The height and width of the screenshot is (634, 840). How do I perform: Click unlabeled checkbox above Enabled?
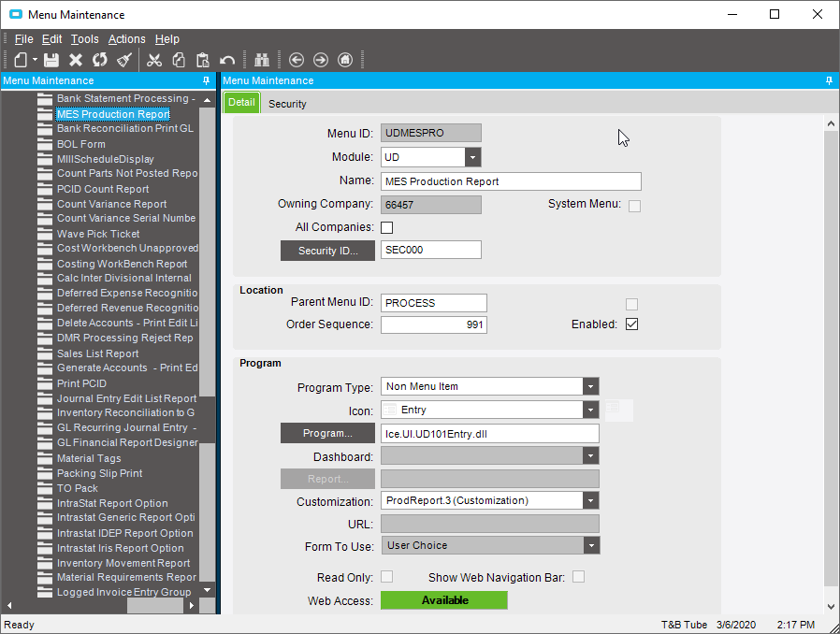pyautogui.click(x=631, y=304)
